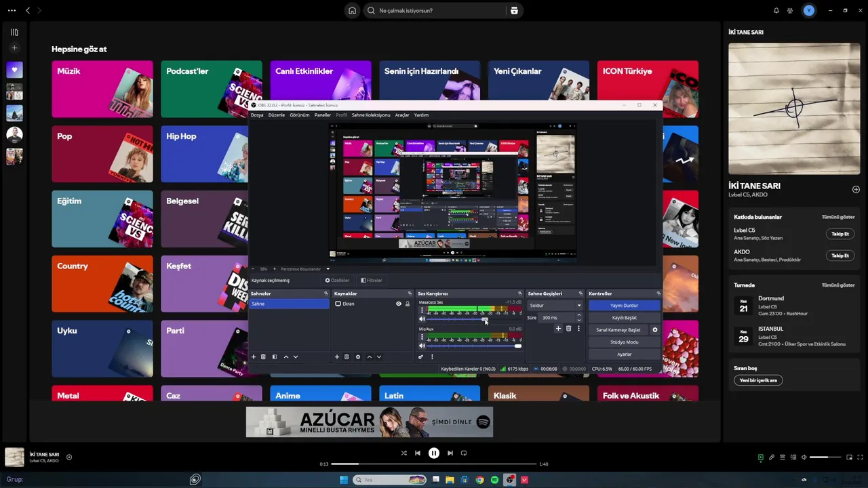Viewport: 868px width, 488px height.
Task: Open the Spotify queue icon
Action: (783, 457)
